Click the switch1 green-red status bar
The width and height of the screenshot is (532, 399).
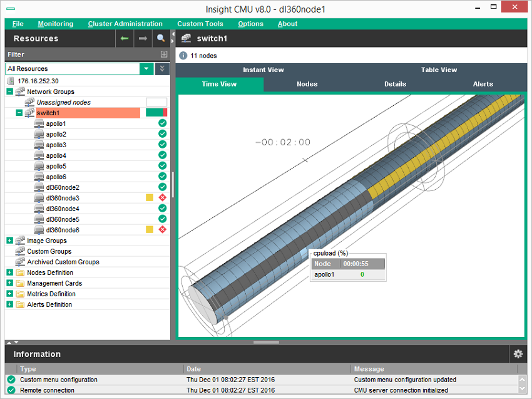pos(156,113)
